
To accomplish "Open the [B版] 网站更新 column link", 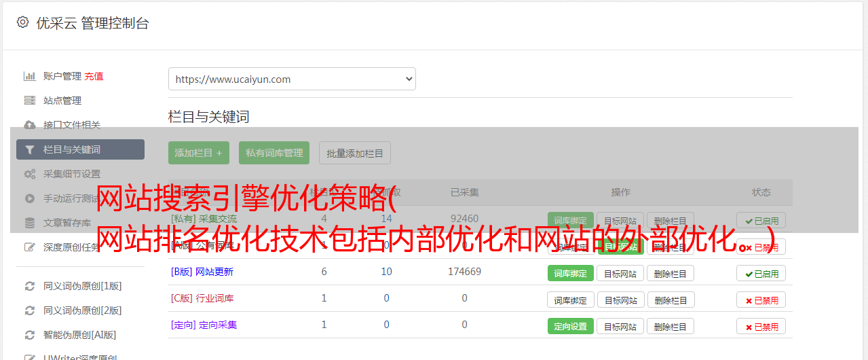I will pos(202,272).
